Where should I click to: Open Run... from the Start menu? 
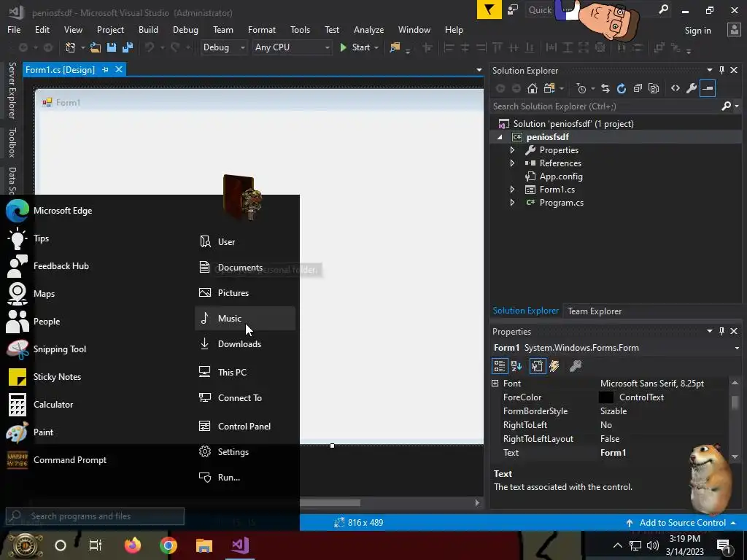pyautogui.click(x=245, y=477)
